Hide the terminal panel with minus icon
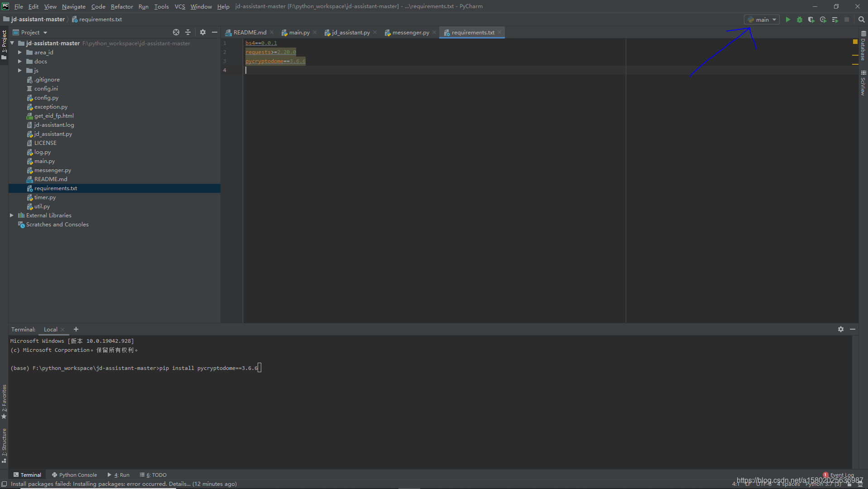868x489 pixels. [x=853, y=329]
